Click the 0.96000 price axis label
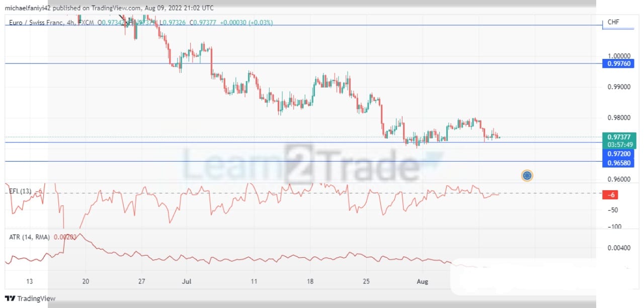Screen dimensions: 644x308 click(618, 180)
